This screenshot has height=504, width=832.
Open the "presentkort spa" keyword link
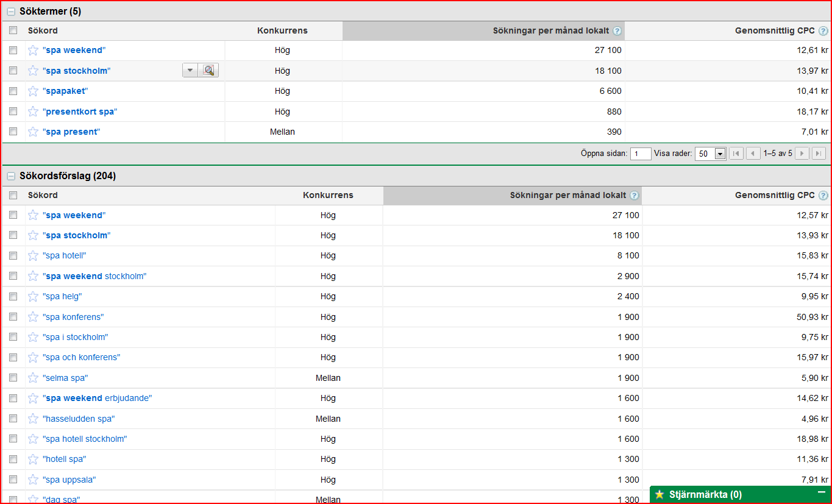[x=80, y=112]
